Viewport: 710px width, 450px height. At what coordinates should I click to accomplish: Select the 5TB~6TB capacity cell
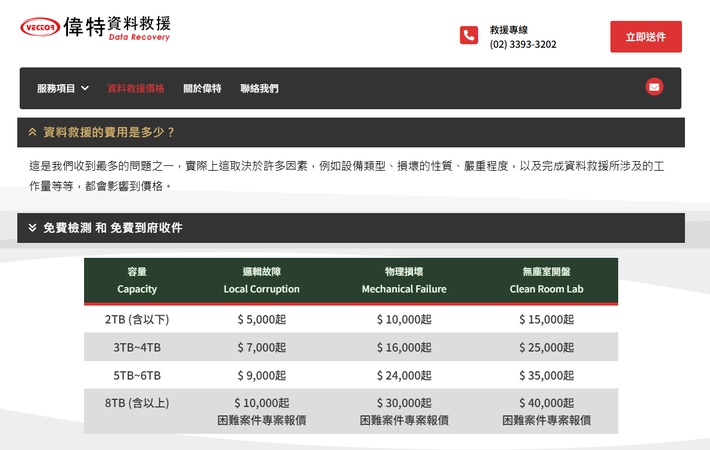pos(137,375)
